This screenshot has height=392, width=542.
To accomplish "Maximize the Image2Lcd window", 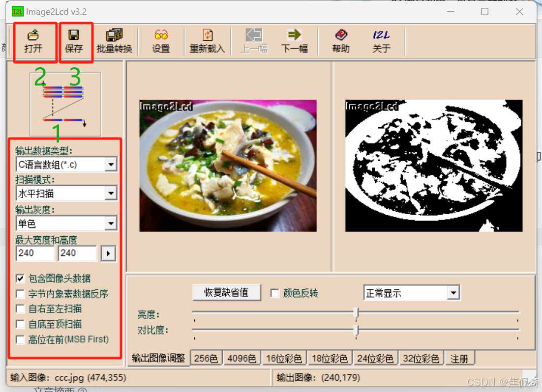I will pos(484,12).
